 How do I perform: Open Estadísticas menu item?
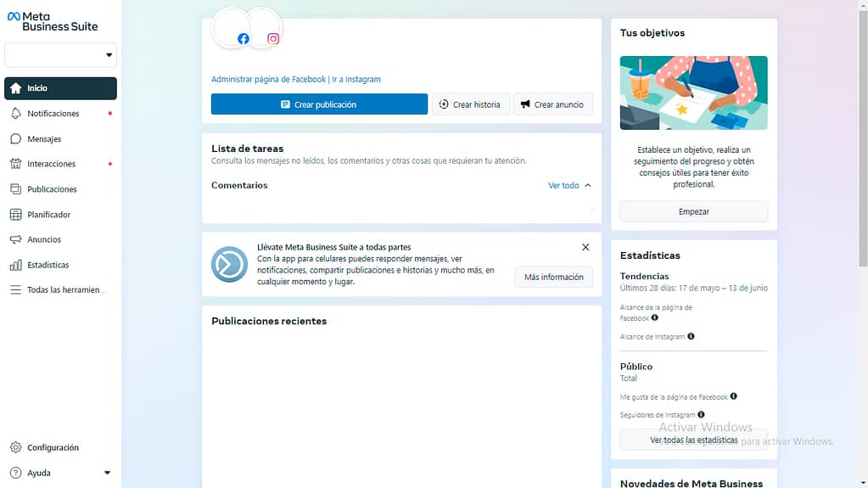tap(60, 265)
